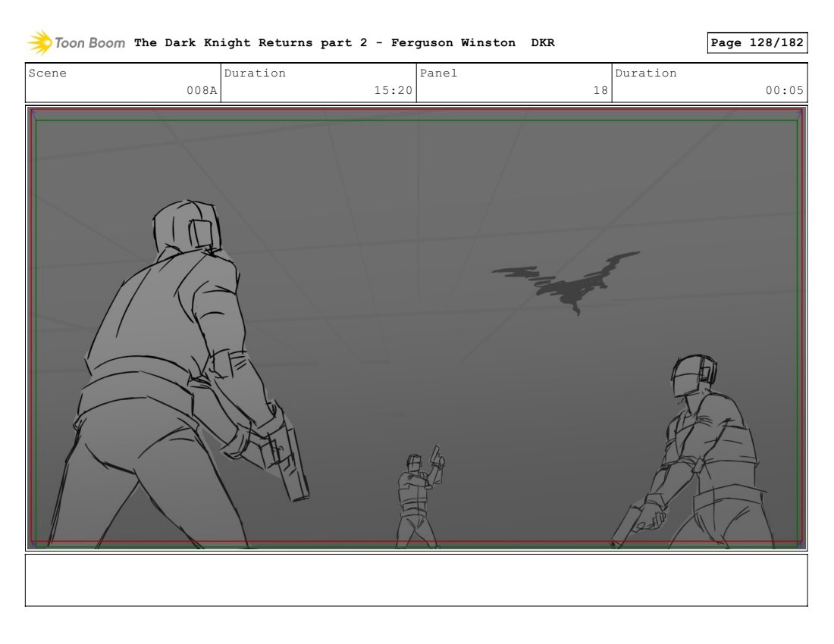Click panel duration value '00:05'
The height and width of the screenshot is (644, 834).
click(784, 90)
